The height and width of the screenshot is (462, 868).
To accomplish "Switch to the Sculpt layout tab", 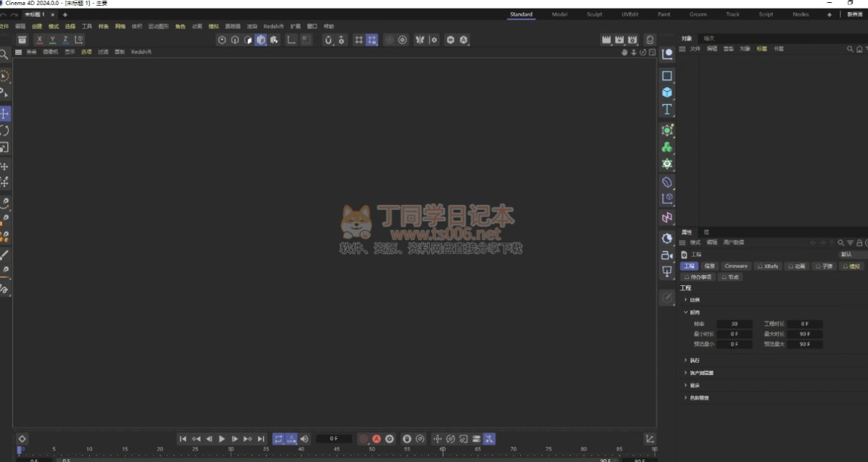I will [x=594, y=14].
